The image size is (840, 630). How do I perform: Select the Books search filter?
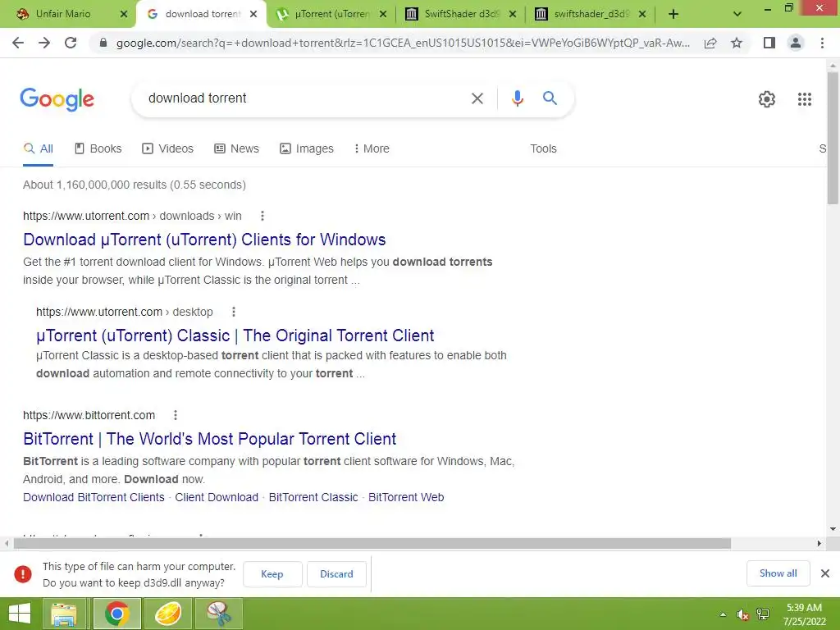tap(98, 149)
